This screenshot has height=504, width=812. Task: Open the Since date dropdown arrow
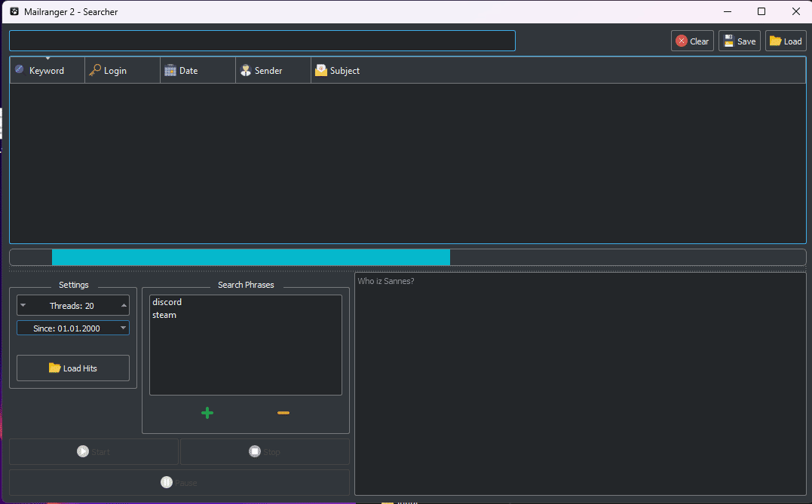pos(123,328)
